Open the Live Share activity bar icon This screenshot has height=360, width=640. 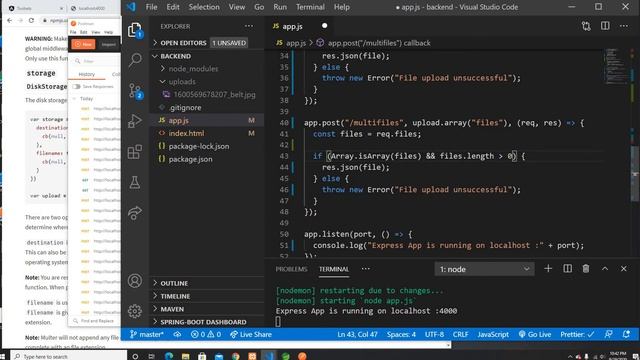135,212
